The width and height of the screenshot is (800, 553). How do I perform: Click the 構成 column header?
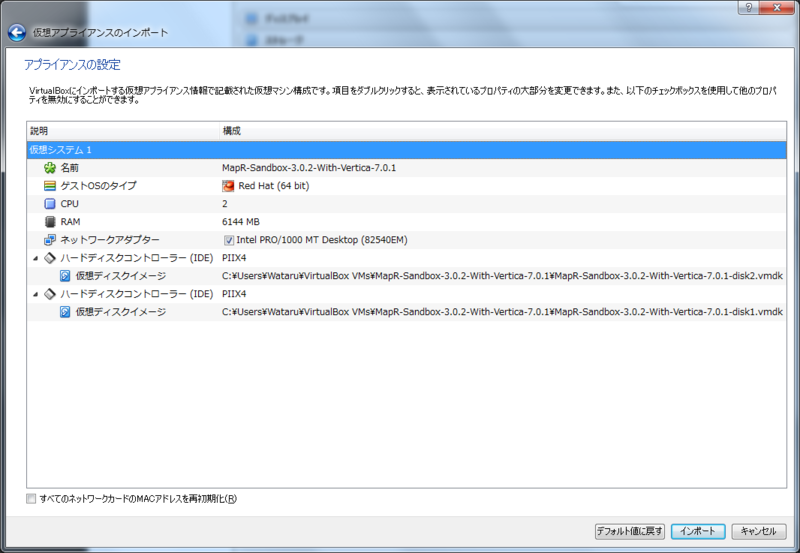coord(503,131)
